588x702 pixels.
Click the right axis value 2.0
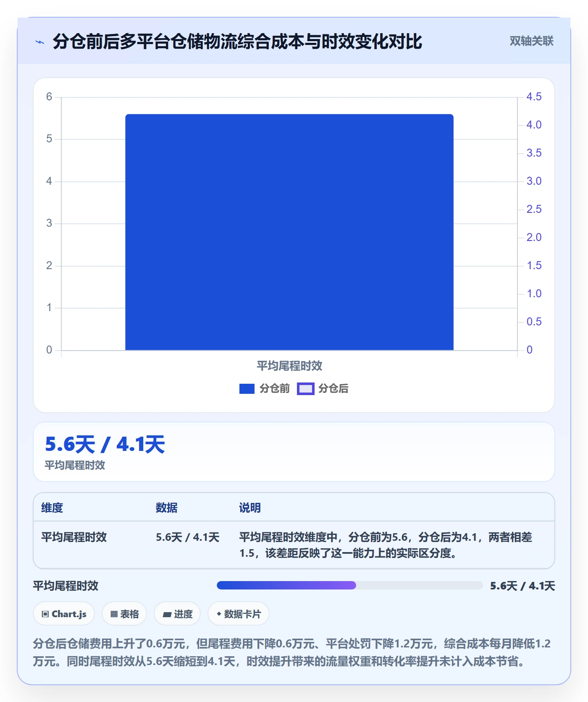(534, 237)
